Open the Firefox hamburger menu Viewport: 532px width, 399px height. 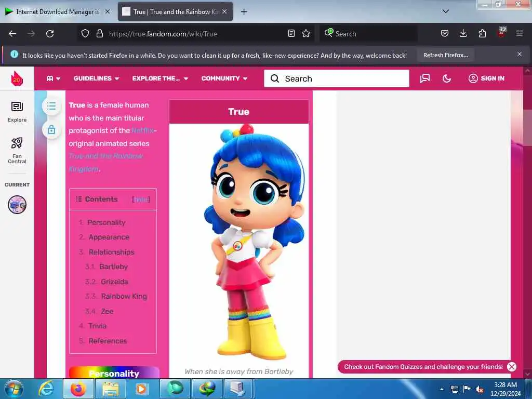point(520,33)
